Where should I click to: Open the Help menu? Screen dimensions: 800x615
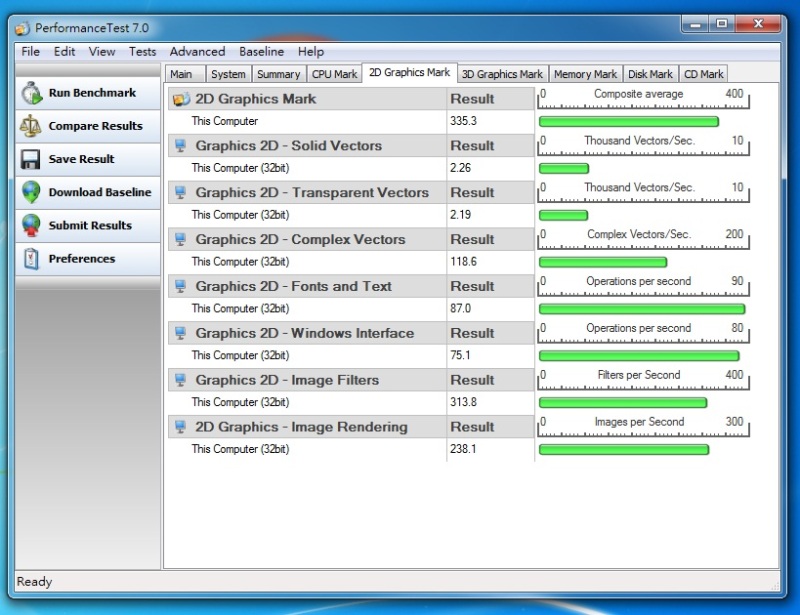[x=311, y=52]
